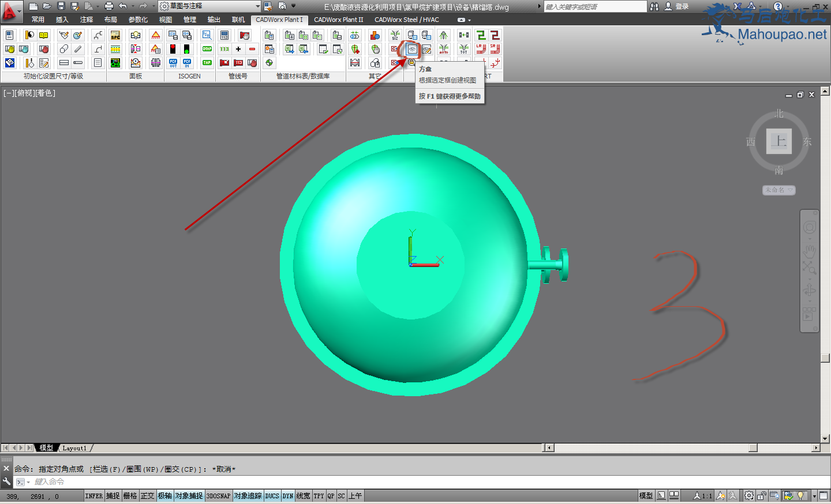Toggle DYN dynamic input in status bar

(288, 496)
